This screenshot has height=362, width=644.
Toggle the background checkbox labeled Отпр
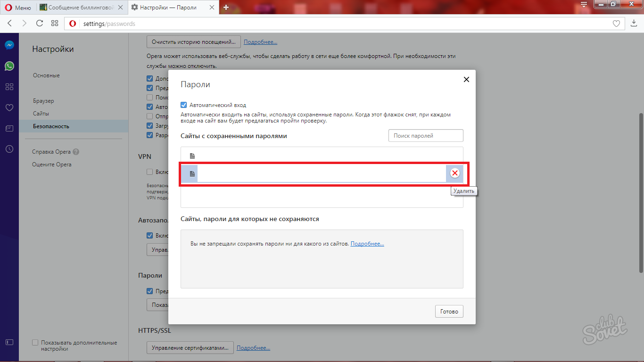click(x=149, y=116)
